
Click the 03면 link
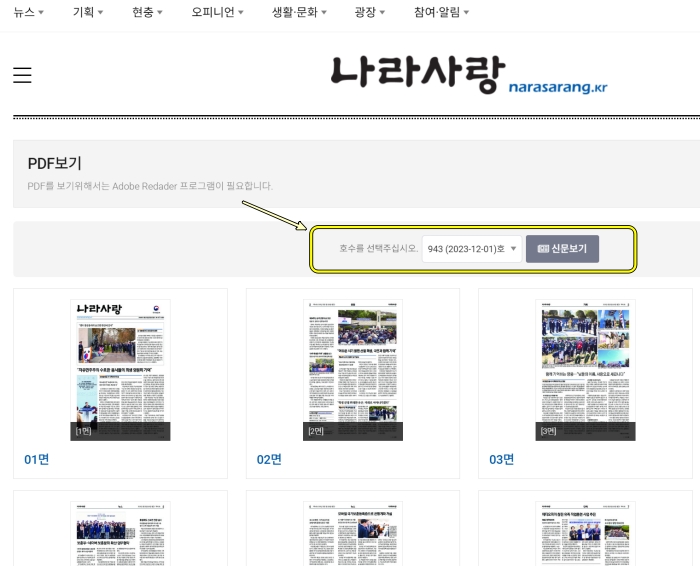[502, 459]
